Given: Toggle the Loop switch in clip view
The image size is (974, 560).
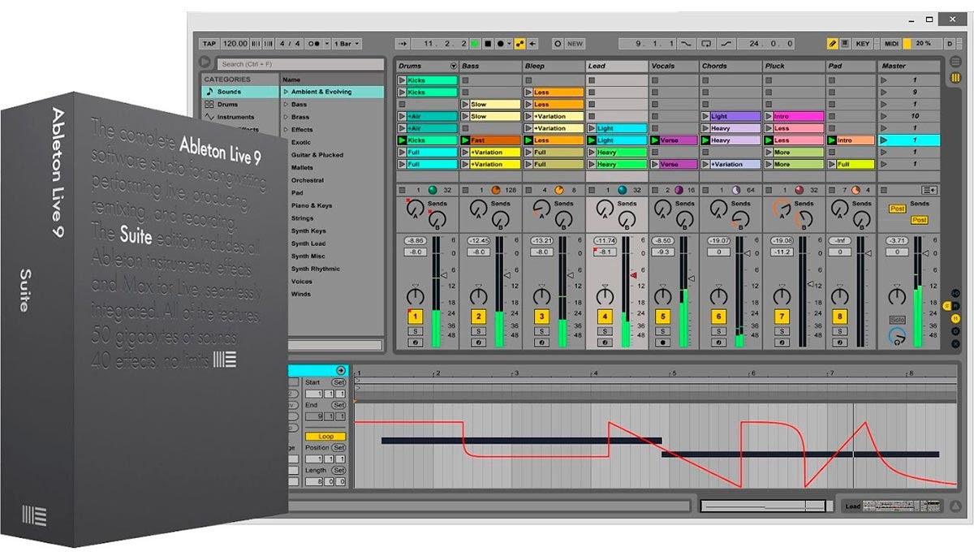Looking at the screenshot, I should tap(325, 437).
